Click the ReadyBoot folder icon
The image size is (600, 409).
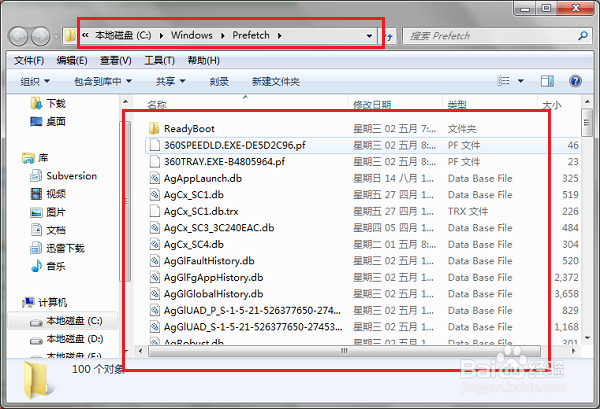154,129
